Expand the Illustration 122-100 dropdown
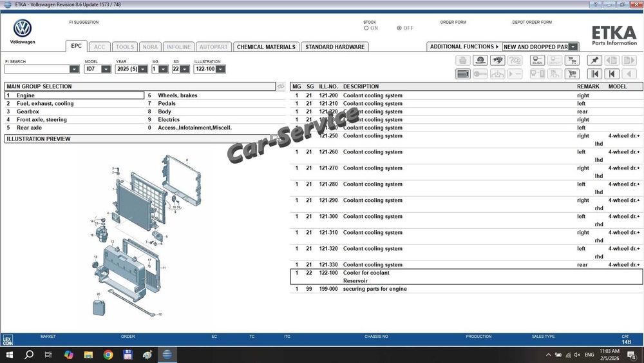 tap(220, 69)
